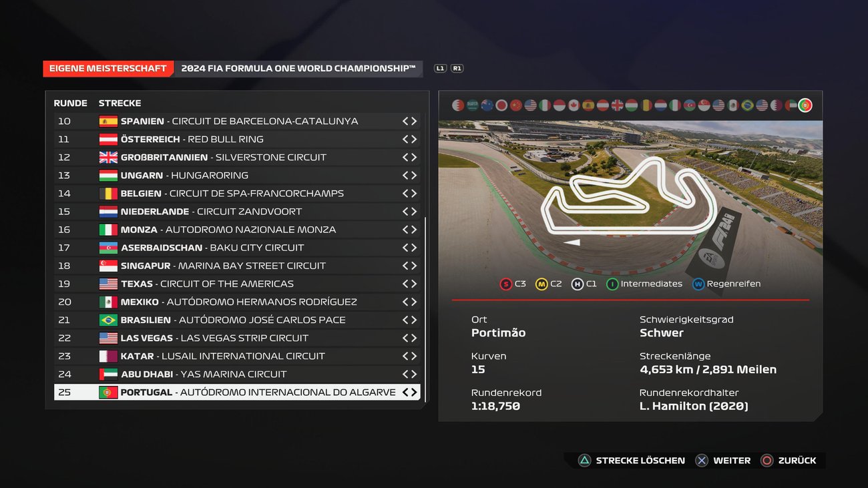Click Spain flag in Runde 10 row

point(108,121)
